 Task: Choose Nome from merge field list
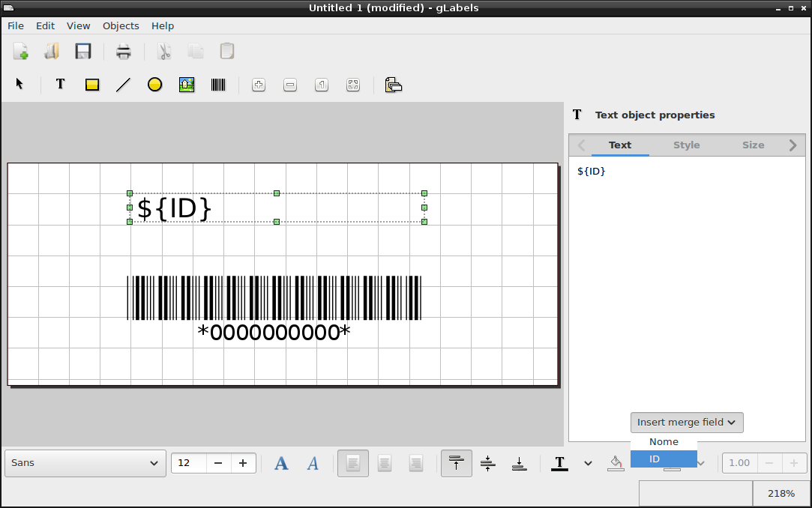click(664, 442)
